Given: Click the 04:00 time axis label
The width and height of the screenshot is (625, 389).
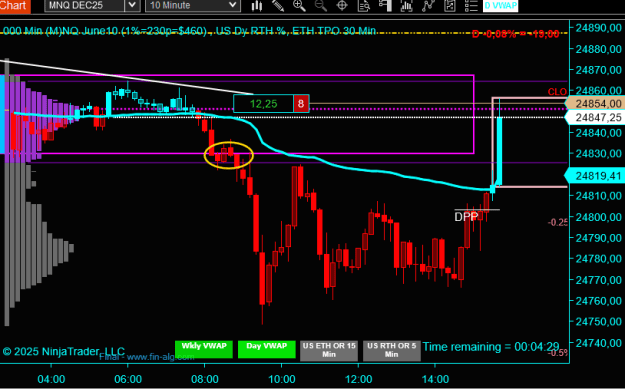Looking at the screenshot, I should coord(51,379).
